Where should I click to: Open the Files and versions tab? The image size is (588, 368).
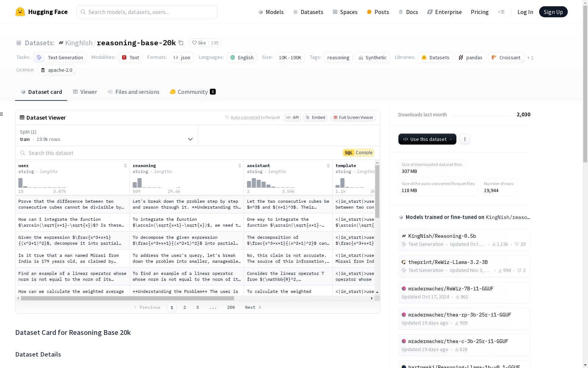pos(133,92)
